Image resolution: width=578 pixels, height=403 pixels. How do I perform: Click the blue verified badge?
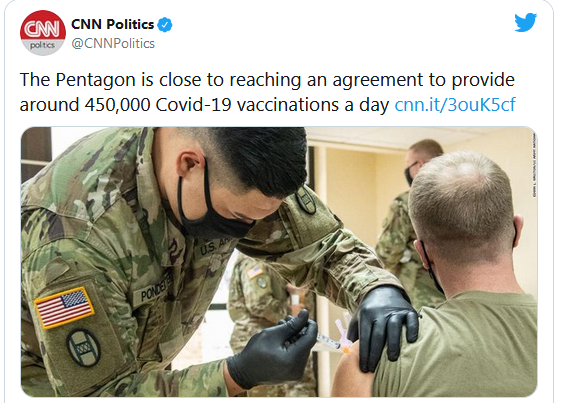165,25
